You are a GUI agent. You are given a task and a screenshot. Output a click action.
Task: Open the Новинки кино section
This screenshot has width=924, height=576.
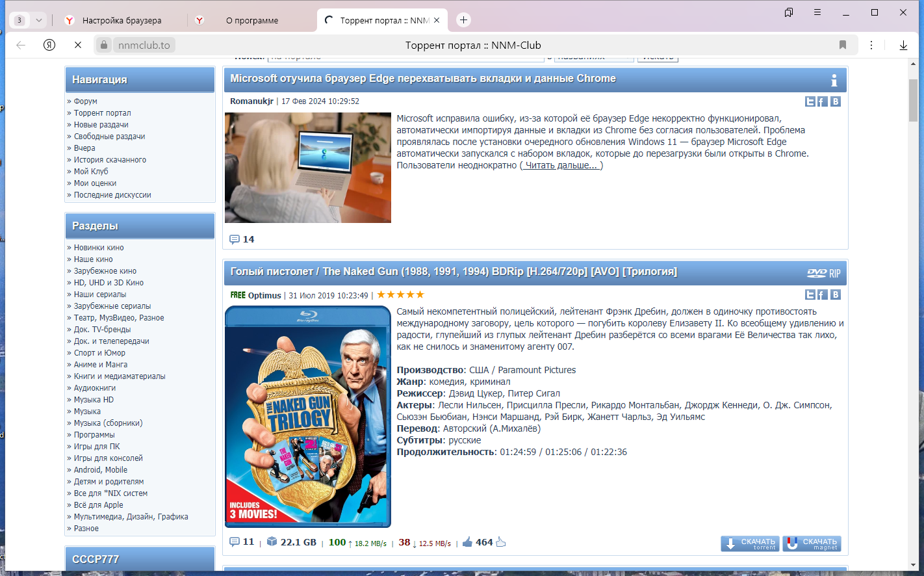[x=99, y=248]
